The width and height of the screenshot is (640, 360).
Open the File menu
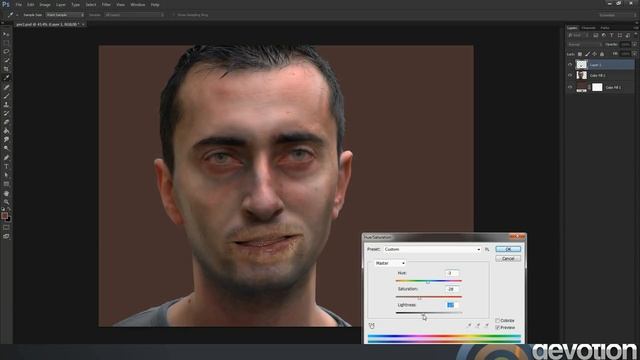click(18, 4)
